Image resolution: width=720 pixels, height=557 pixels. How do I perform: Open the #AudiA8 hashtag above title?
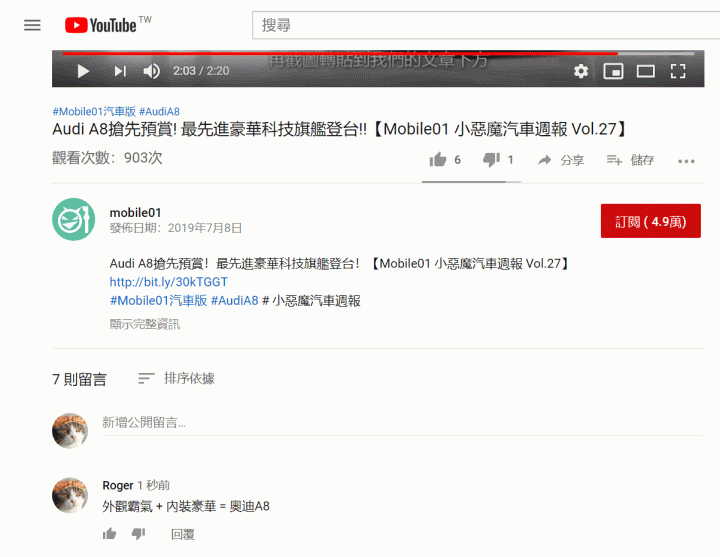[159, 111]
